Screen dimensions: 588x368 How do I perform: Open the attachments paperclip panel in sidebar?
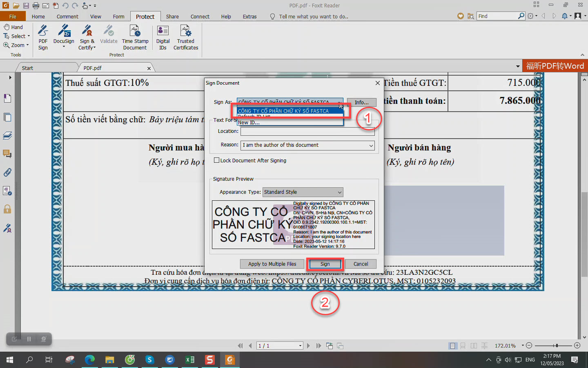[7, 173]
